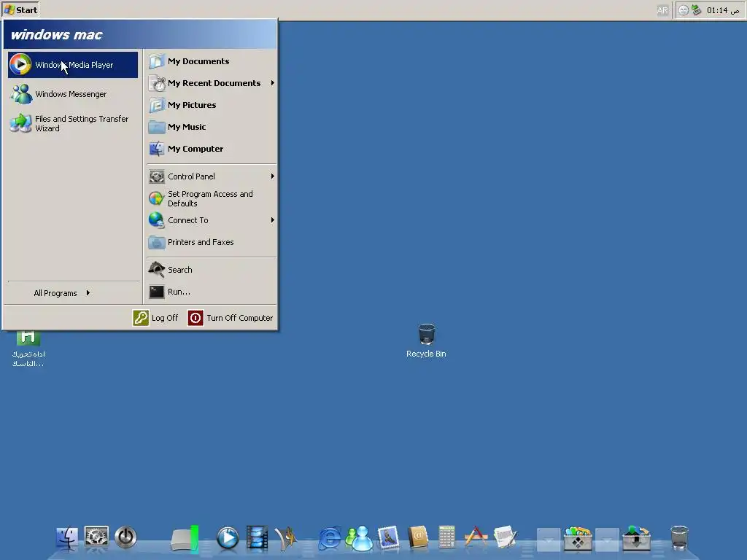Click the trash can in the dock
Image resolution: width=747 pixels, height=560 pixels.
(x=679, y=538)
